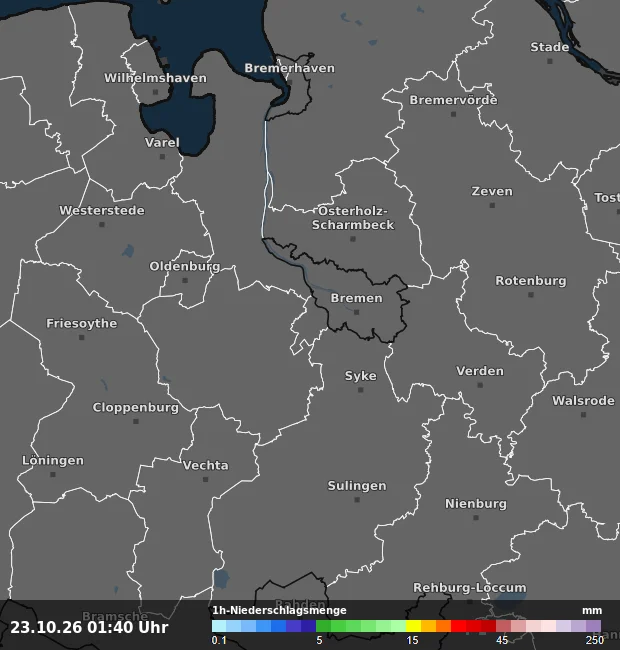The image size is (620, 650).
Task: Click the Cloppenburg location marker square
Action: (x=136, y=421)
